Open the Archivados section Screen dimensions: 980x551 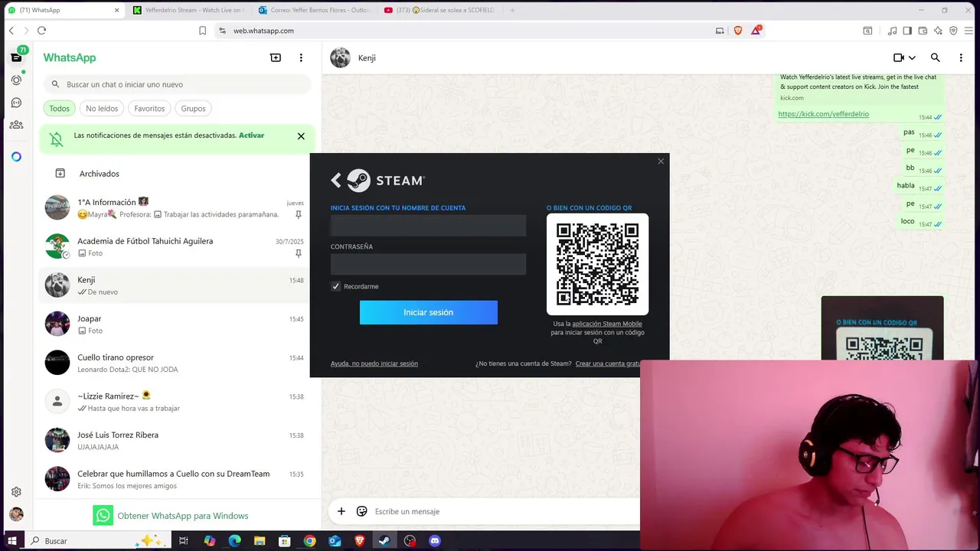(175, 174)
